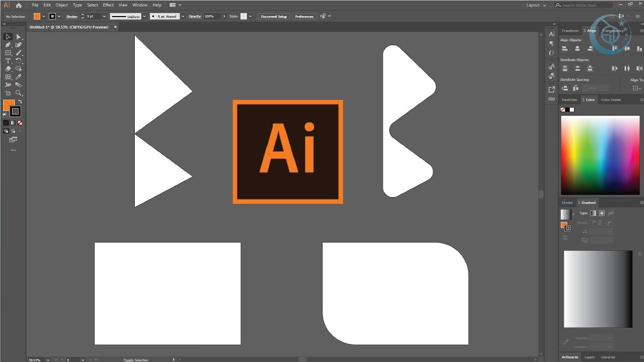Choose the linear gradient type
The width and height of the screenshot is (644, 362).
click(593, 213)
